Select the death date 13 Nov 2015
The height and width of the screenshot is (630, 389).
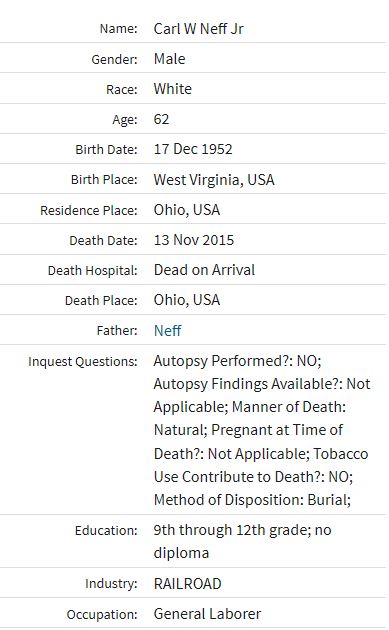coord(194,240)
